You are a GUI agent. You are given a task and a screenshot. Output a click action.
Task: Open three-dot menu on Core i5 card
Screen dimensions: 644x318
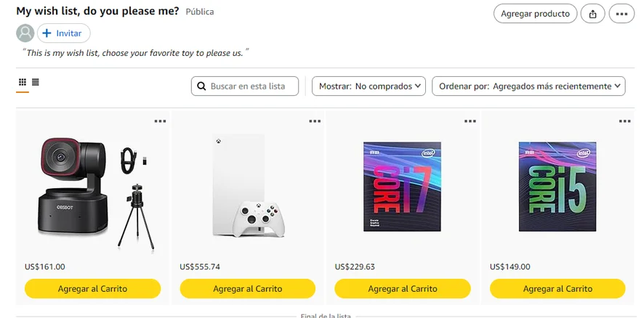[x=624, y=121]
